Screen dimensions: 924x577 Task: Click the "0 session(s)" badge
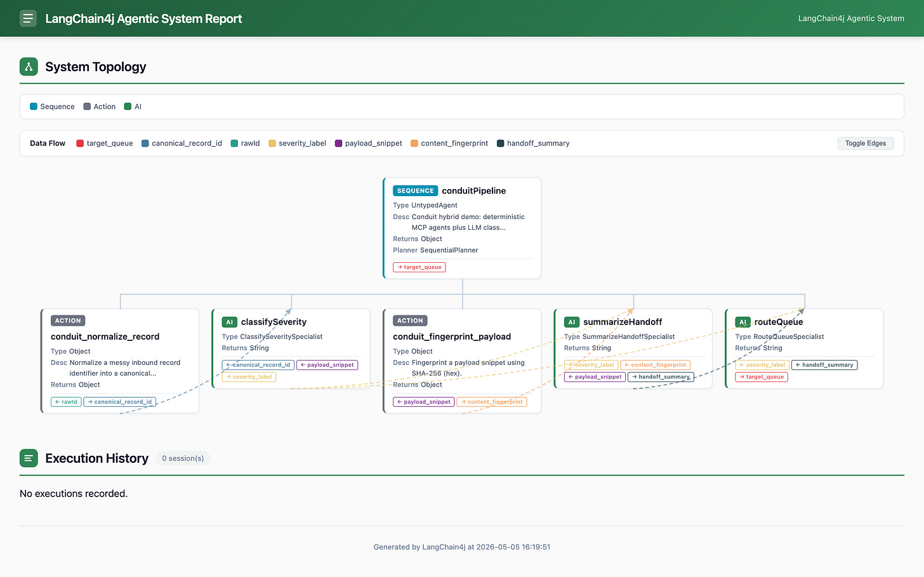tap(183, 458)
